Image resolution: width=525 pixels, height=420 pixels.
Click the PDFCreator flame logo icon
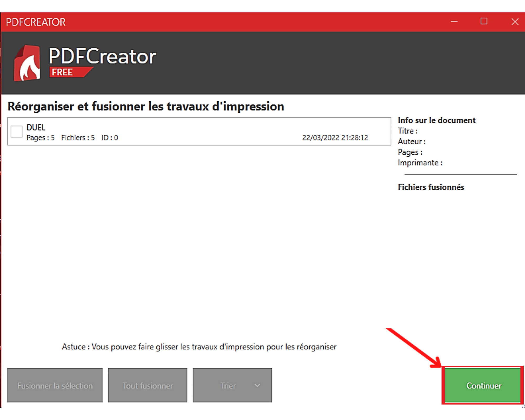pos(27,63)
